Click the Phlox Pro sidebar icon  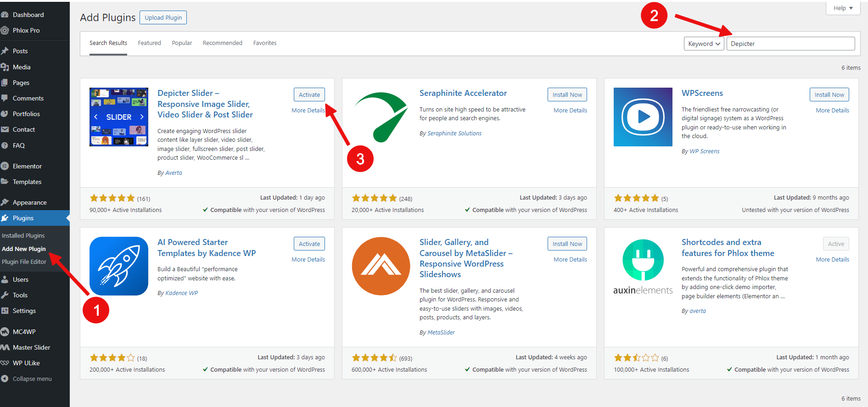coord(5,30)
